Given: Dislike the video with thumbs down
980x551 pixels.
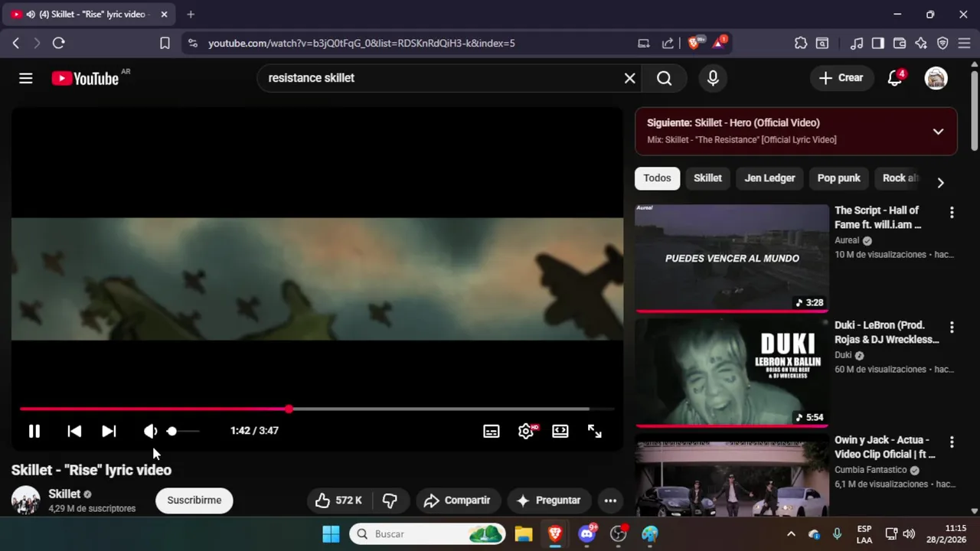Looking at the screenshot, I should pyautogui.click(x=390, y=500).
